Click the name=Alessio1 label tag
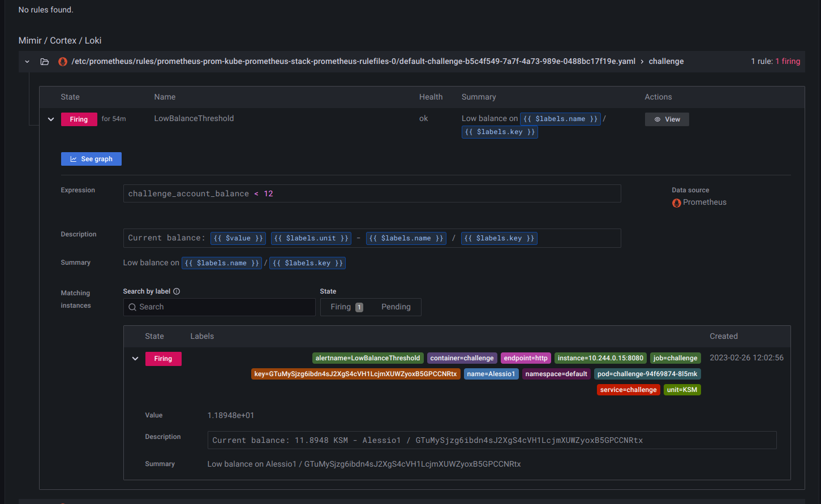 coord(491,374)
